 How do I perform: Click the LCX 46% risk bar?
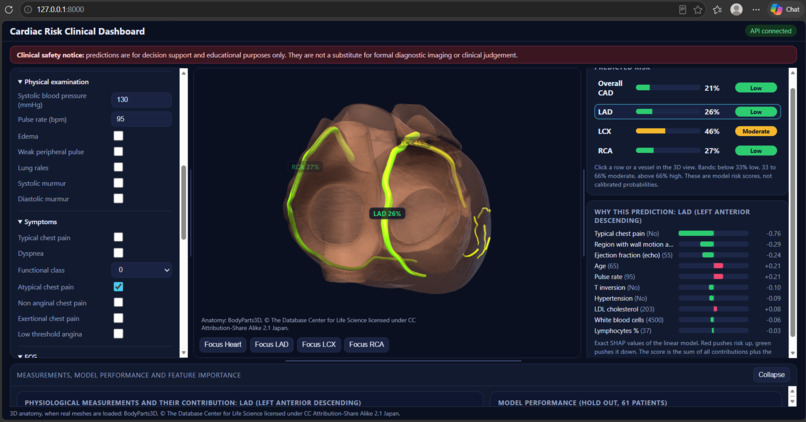668,131
